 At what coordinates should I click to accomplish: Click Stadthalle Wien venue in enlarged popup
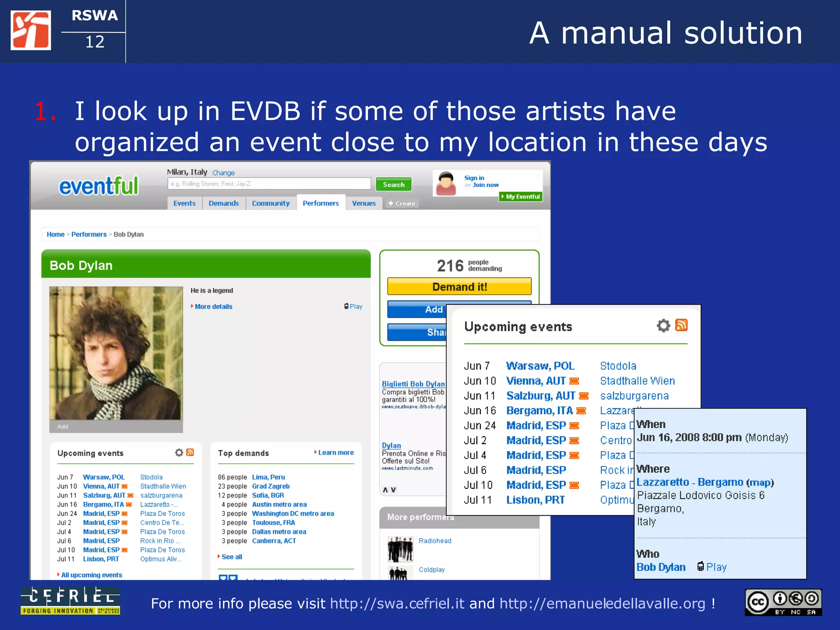(x=637, y=381)
